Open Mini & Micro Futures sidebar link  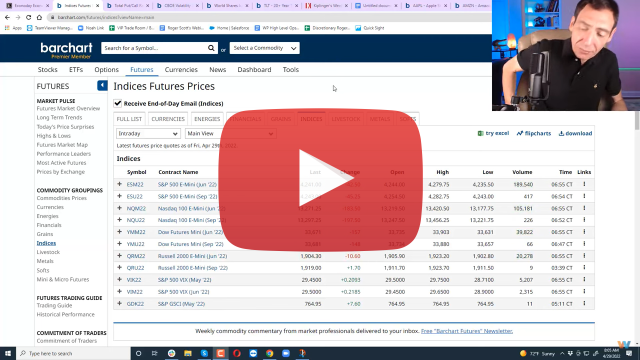pos(63,280)
